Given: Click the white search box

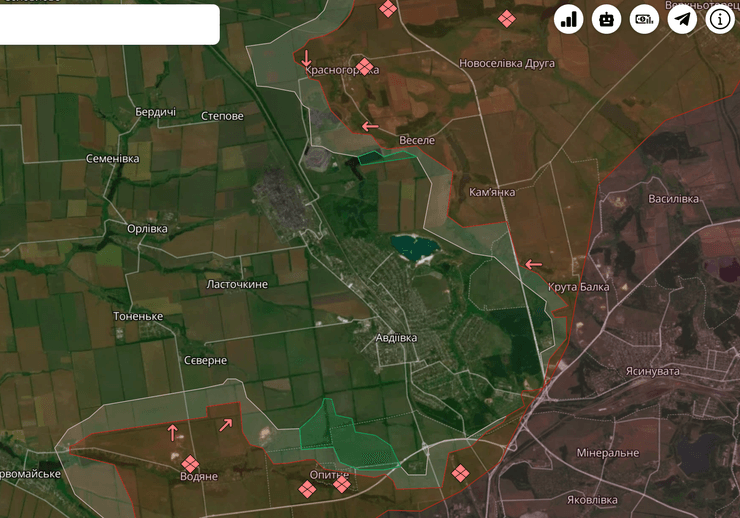Looking at the screenshot, I should (x=108, y=24).
